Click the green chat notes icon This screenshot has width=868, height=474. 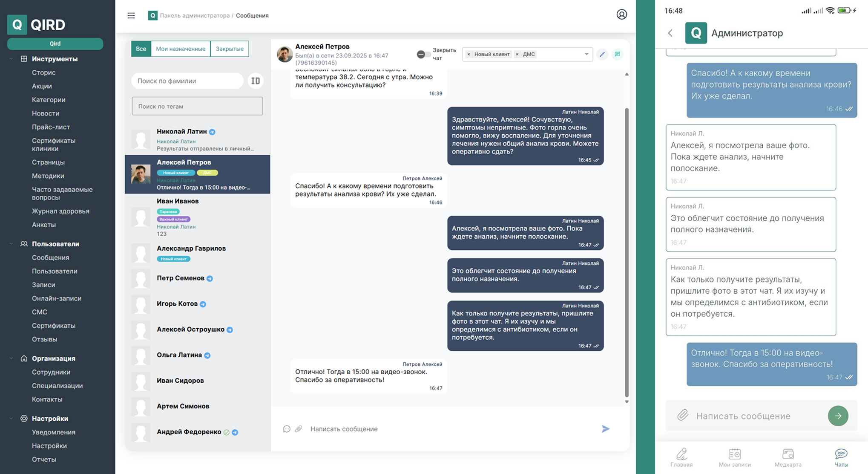[x=617, y=54]
